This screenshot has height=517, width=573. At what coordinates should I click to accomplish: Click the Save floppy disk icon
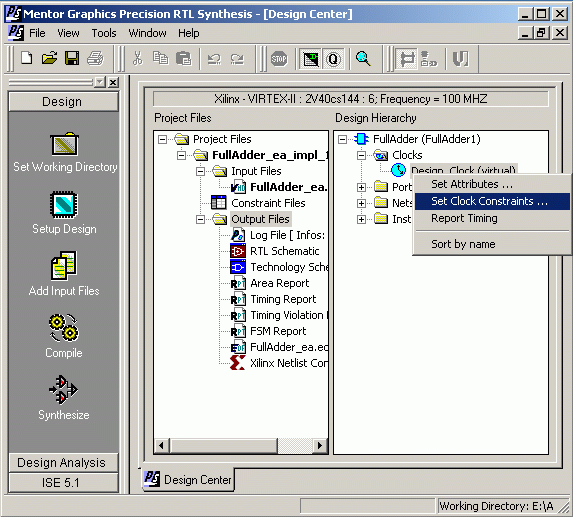coord(72,58)
